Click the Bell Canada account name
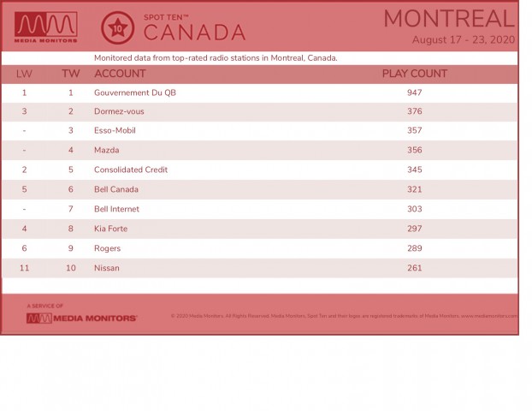Image resolution: width=532 pixels, height=411 pixels. 116,189
